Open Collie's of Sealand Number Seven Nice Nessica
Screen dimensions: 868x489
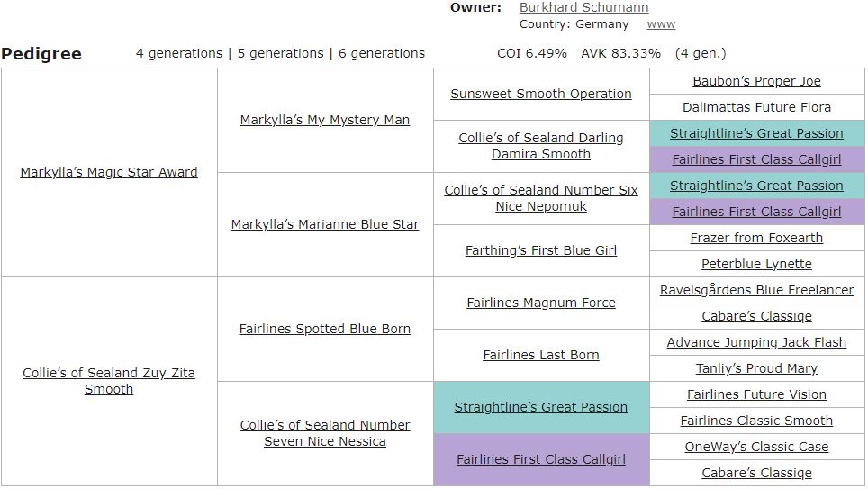[325, 433]
